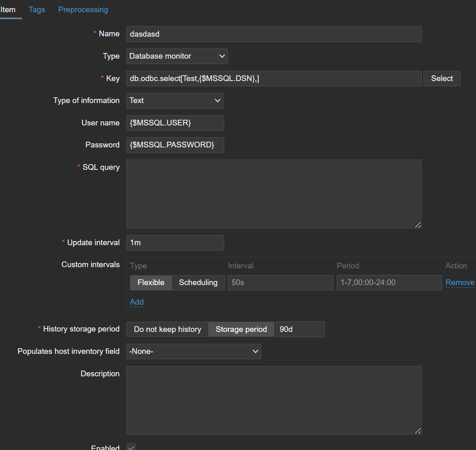Open the Type of information dropdown

(x=174, y=101)
